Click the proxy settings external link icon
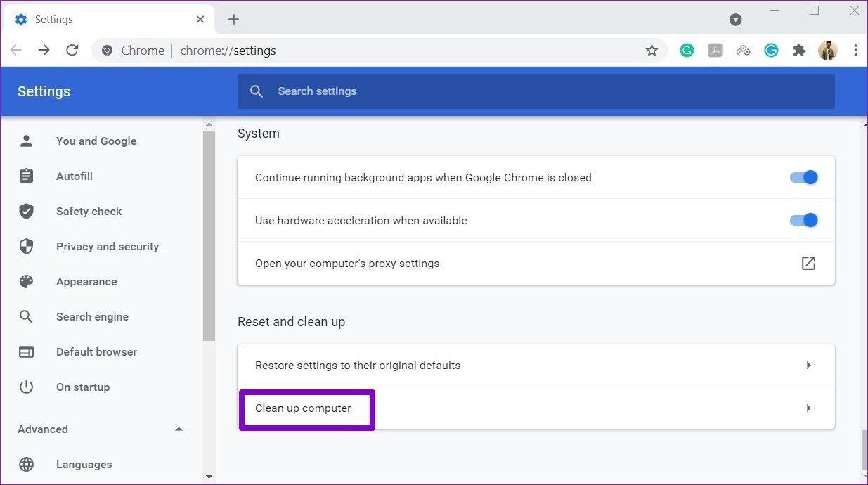Image resolution: width=868 pixels, height=485 pixels. (808, 263)
